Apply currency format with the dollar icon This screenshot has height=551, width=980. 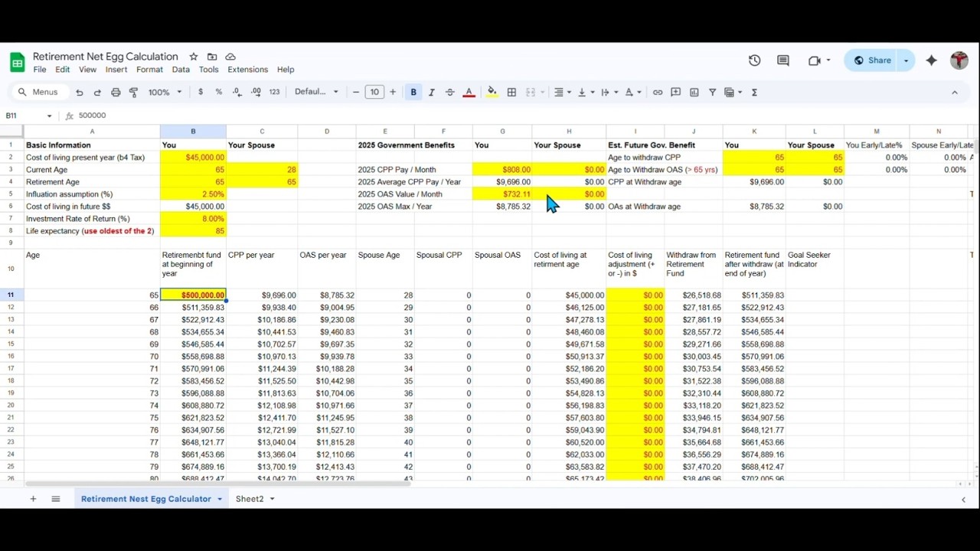coord(201,92)
